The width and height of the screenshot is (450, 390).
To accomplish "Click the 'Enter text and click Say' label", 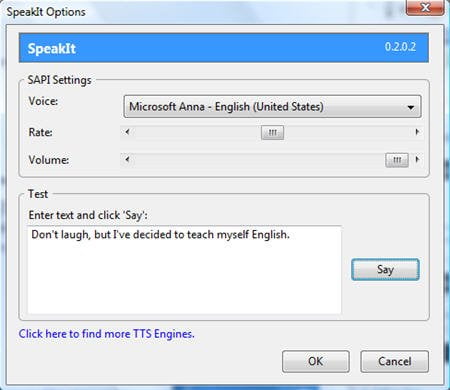I will tap(88, 215).
